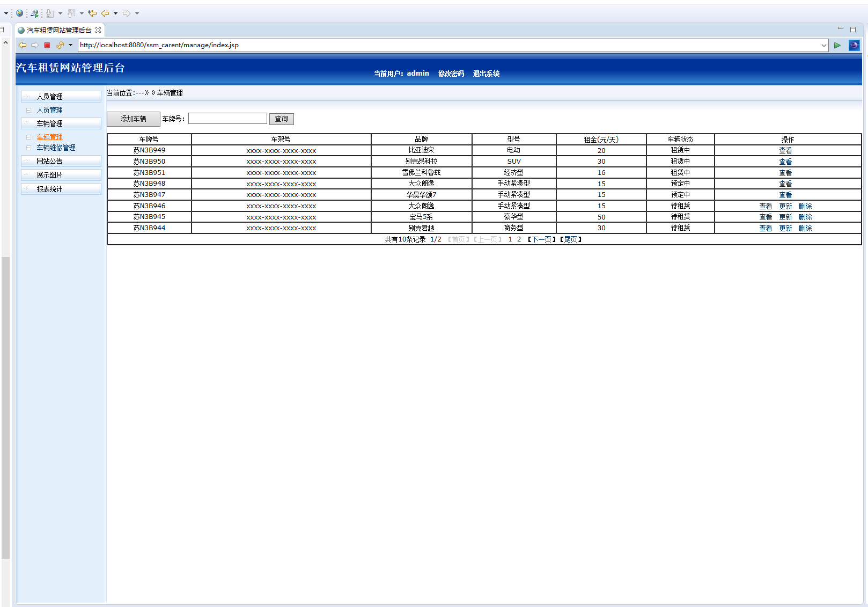Image resolution: width=868 pixels, height=607 pixels.
Task: Click 查看 for vehicle 苏N3B947
Action: coord(785,195)
